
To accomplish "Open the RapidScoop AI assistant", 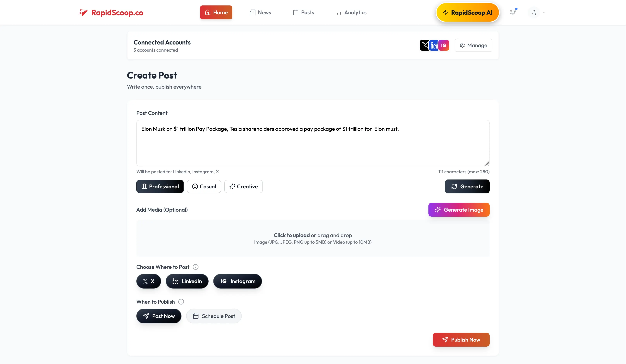I will [468, 12].
